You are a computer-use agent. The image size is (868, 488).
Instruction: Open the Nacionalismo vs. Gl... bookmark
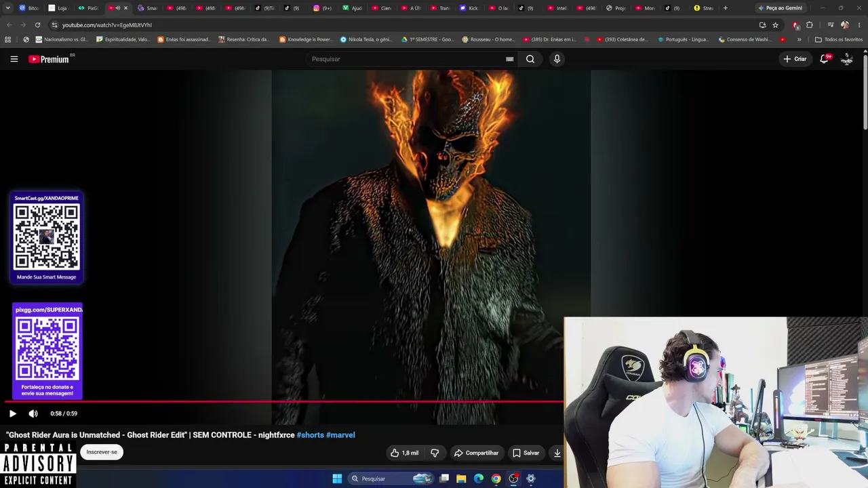(62, 39)
